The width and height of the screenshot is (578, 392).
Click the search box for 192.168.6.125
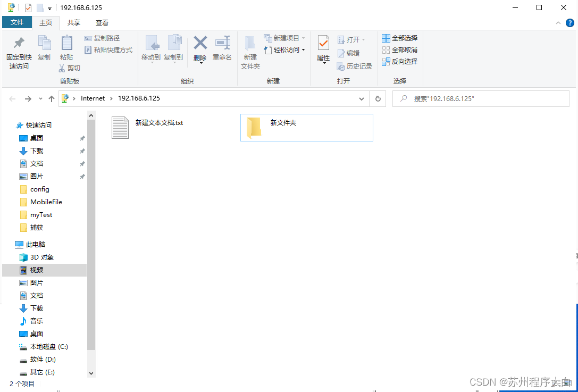(481, 98)
